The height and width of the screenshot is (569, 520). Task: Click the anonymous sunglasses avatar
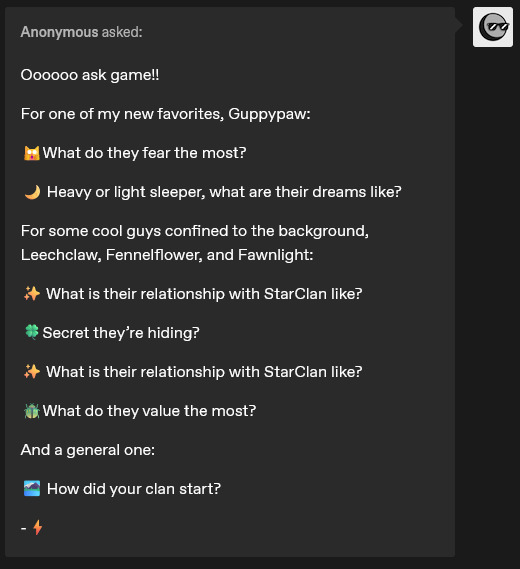492,27
